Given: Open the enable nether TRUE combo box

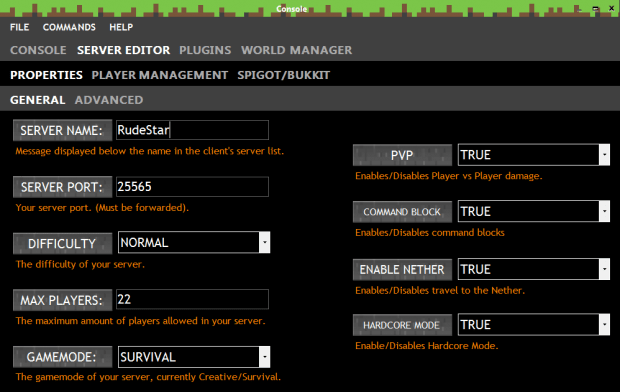Looking at the screenshot, I should (x=534, y=269).
